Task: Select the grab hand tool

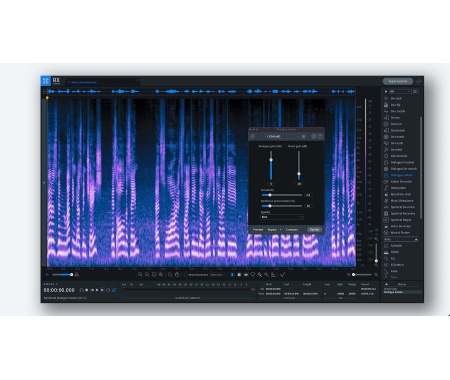Action: click(x=177, y=275)
